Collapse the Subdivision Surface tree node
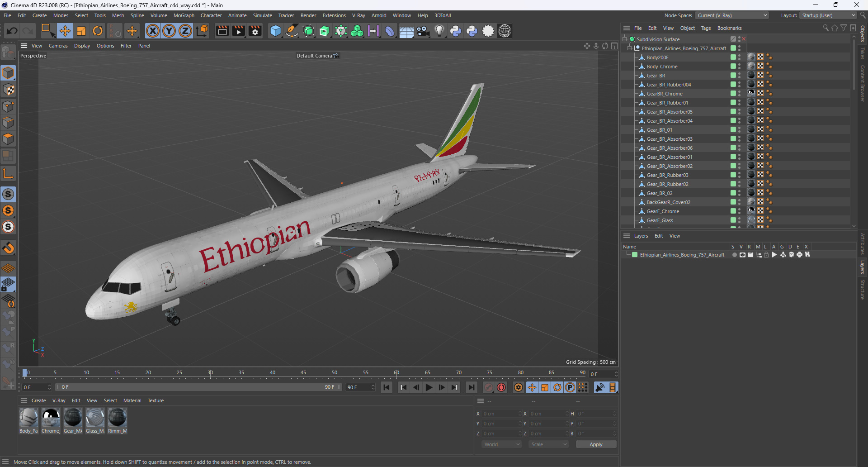 625,39
